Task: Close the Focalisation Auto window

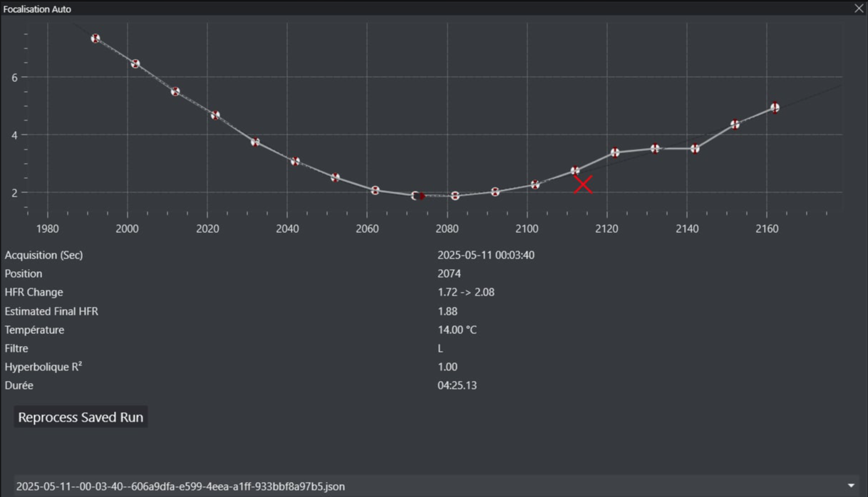Action: tap(859, 9)
